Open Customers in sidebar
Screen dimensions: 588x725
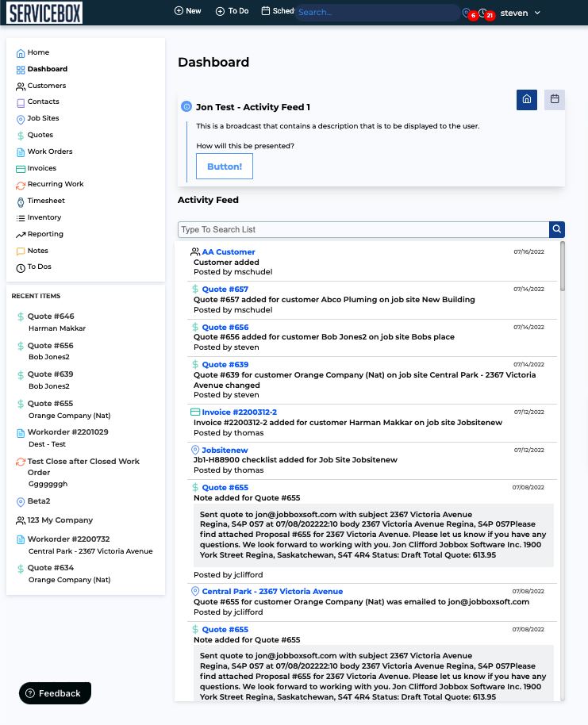click(x=46, y=86)
